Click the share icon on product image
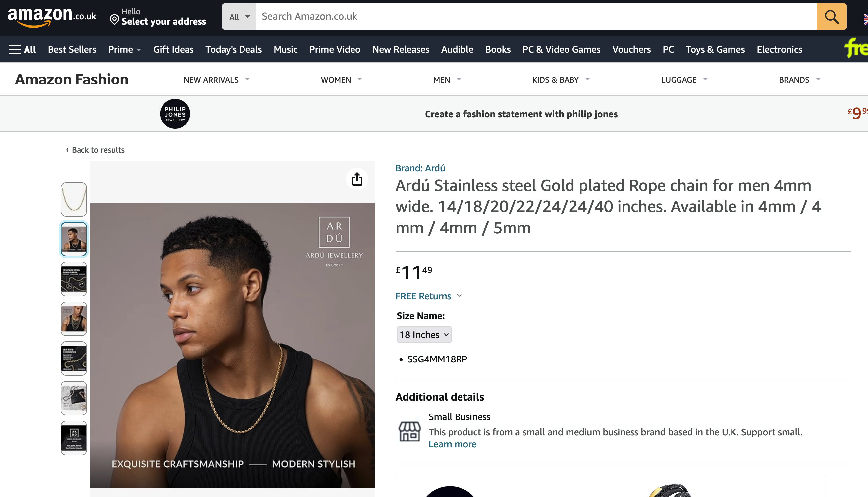Screen dimensions: 868x497 357,179
